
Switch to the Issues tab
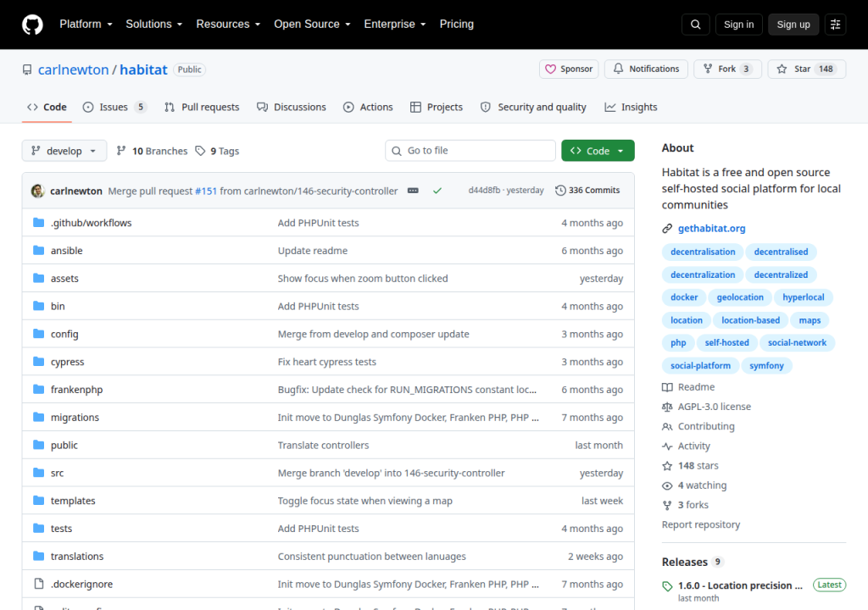coord(114,108)
